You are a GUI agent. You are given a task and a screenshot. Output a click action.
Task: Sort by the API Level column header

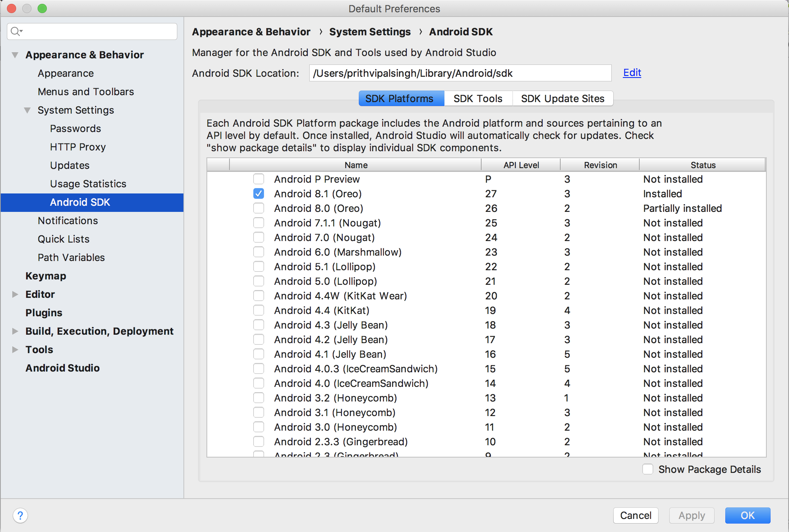pyautogui.click(x=521, y=165)
